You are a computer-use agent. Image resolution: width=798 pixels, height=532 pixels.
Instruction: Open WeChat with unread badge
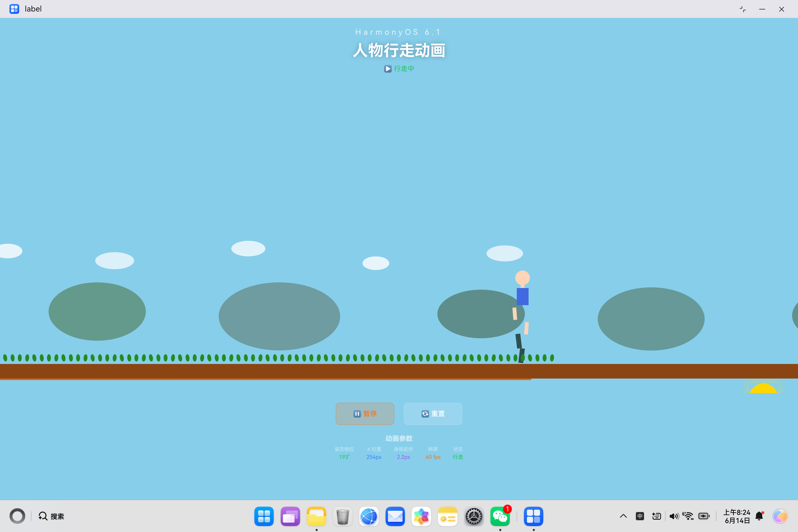click(x=500, y=516)
